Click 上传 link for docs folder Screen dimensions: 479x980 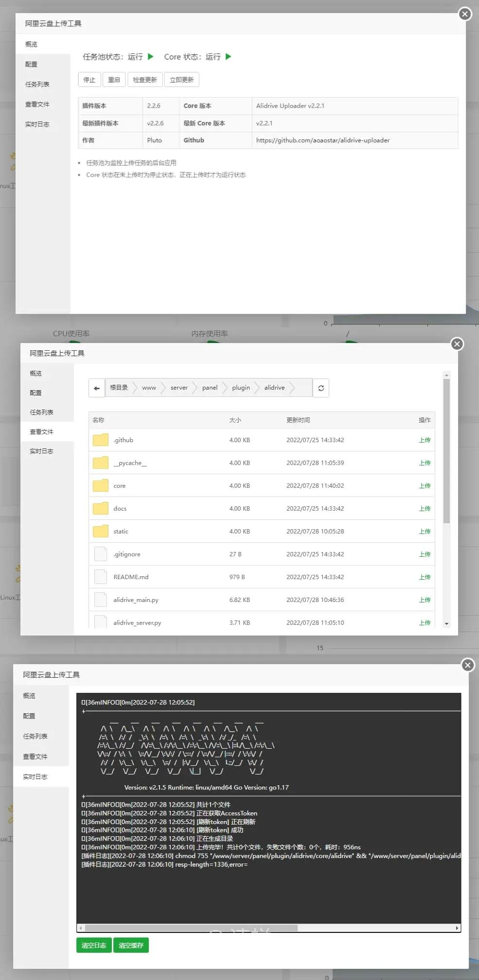425,508
